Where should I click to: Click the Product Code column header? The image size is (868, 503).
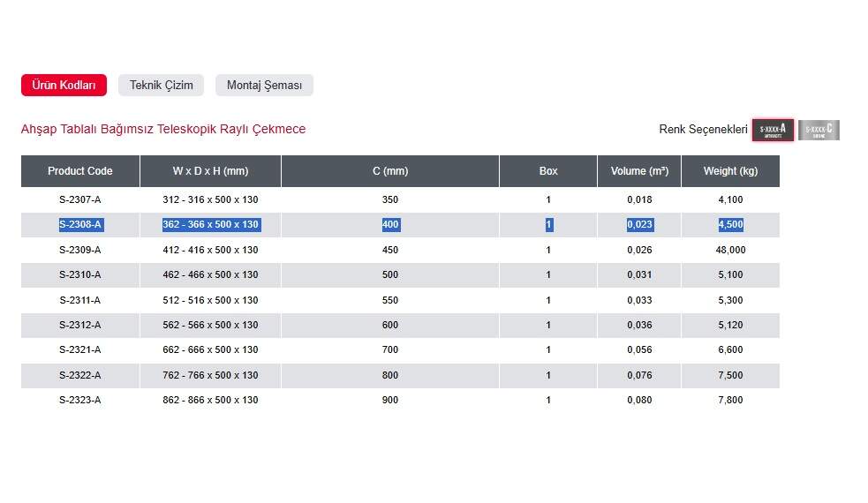(80, 171)
